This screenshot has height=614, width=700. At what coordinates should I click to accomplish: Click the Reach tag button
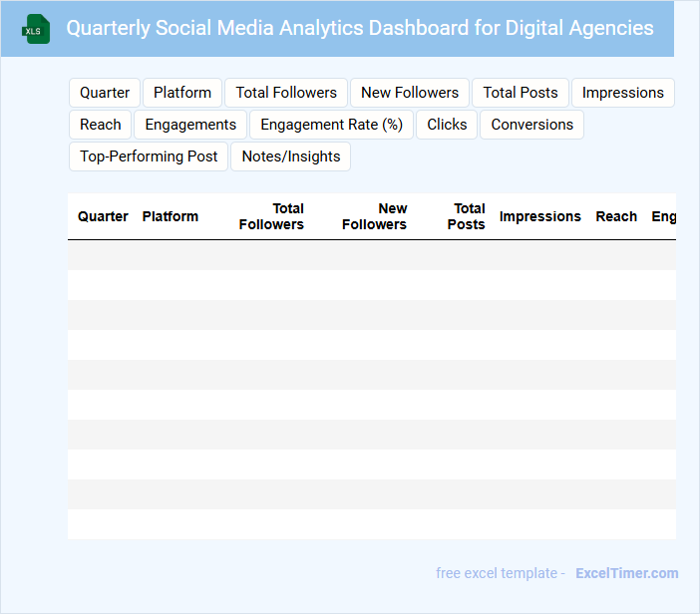pyautogui.click(x=101, y=125)
